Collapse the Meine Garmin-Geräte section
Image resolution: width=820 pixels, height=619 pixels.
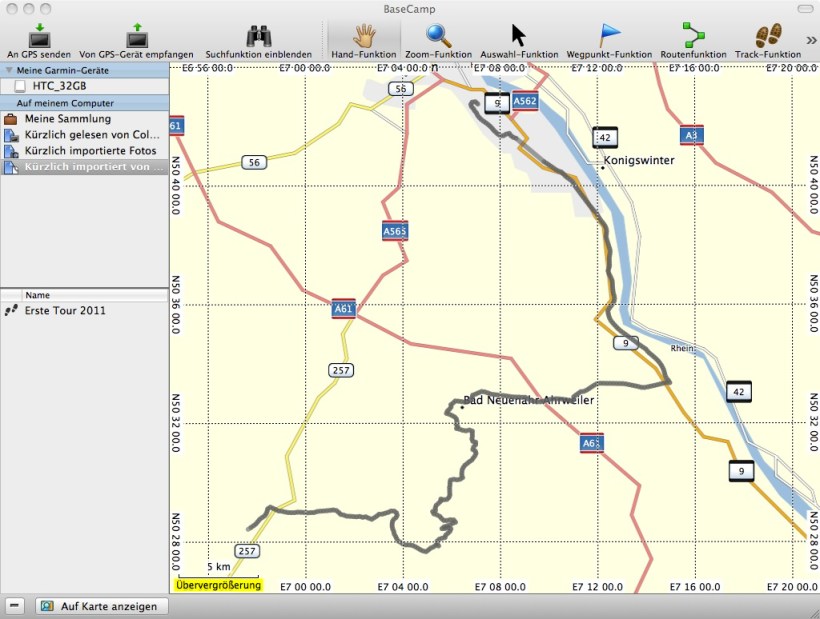(x=9, y=71)
